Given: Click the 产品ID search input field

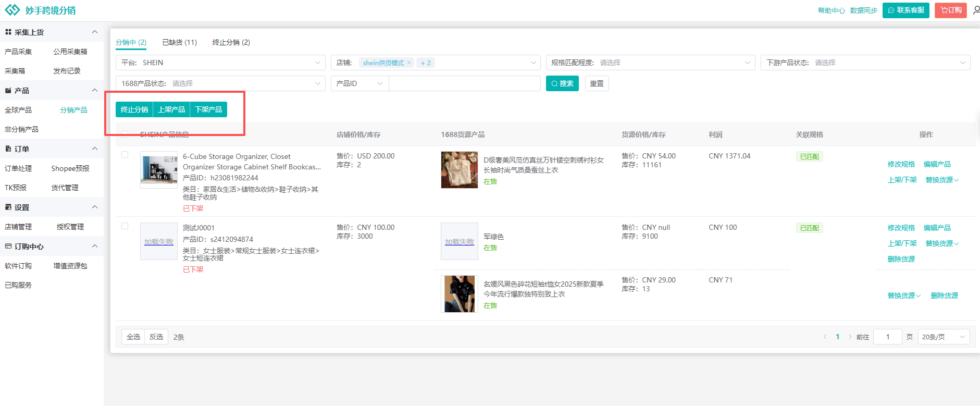Looking at the screenshot, I should tap(464, 83).
